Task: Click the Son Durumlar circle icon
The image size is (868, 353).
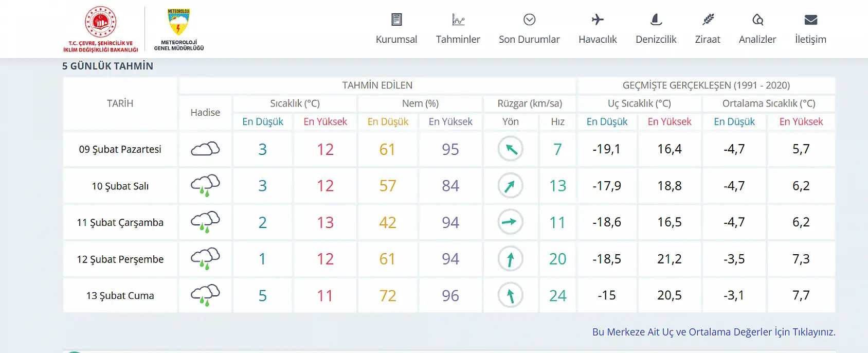Action: [529, 20]
